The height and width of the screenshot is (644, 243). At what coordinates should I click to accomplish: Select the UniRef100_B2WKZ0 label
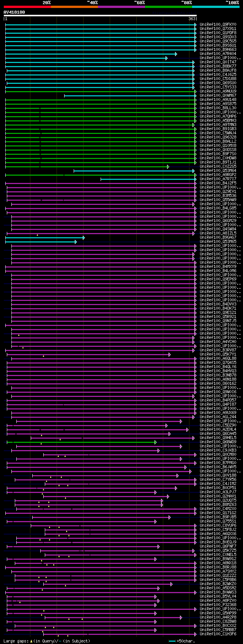[x=218, y=584]
